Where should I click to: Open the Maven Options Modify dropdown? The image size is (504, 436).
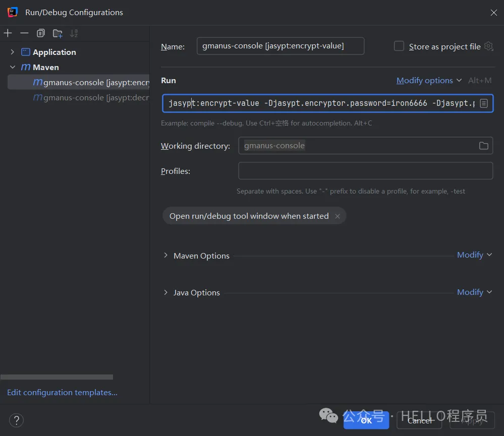click(x=474, y=255)
